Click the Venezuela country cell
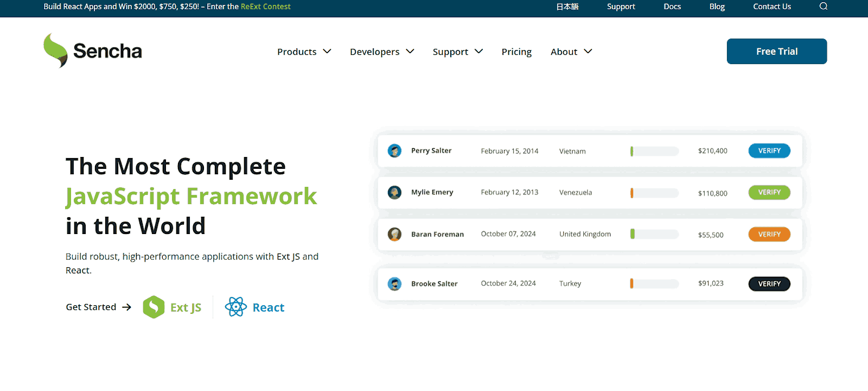 point(576,192)
